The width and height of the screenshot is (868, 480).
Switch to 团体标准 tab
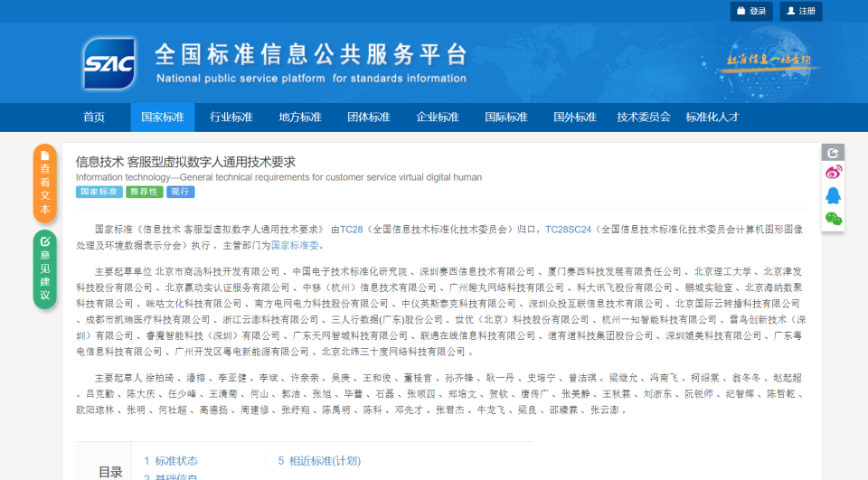369,118
